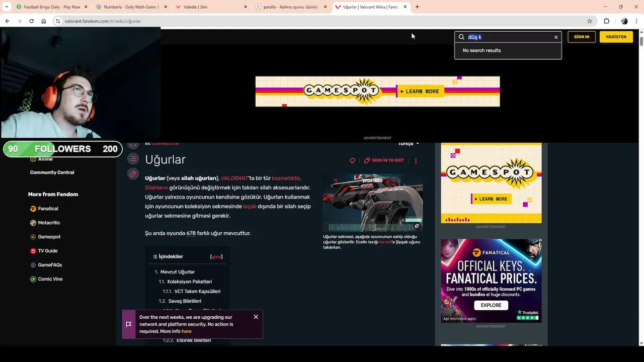Open TV Guide in More from Fandom
The height and width of the screenshot is (362, 644).
point(48,251)
